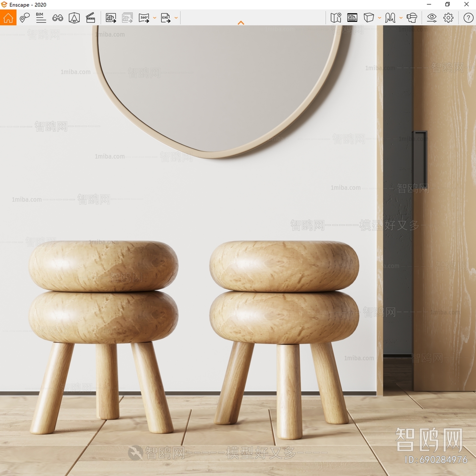Toggle Orthographic projection cube icon
This screenshot has width=476, height=476.
369,18
